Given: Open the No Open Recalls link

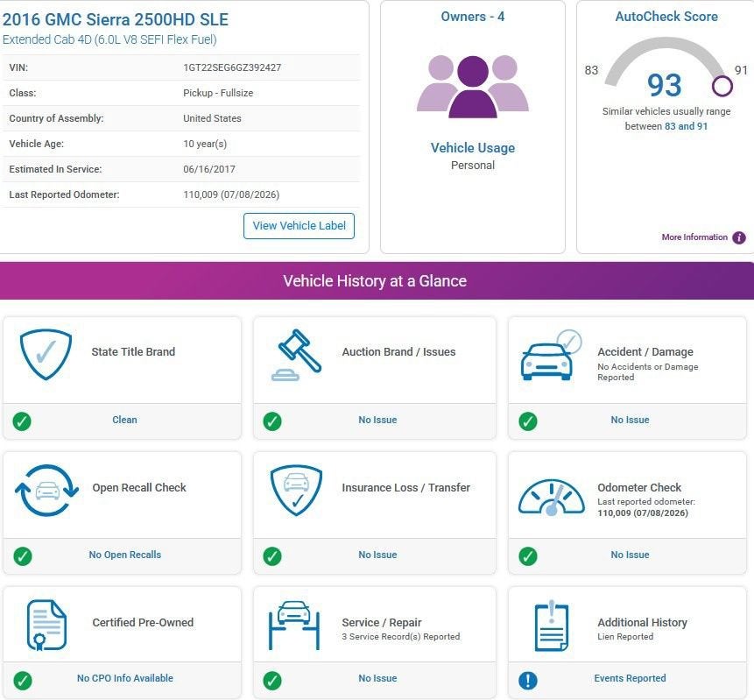Looking at the screenshot, I should [x=125, y=555].
